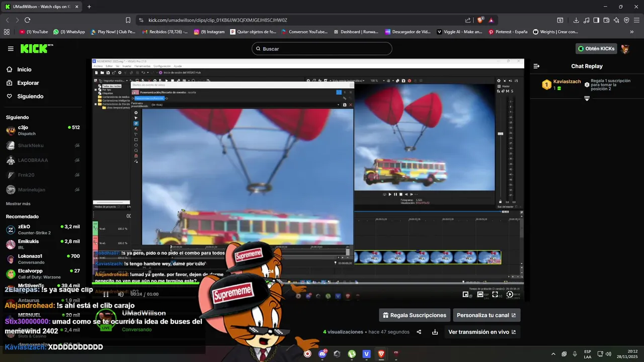Open new browser tab
Screen dimensions: 644x362
click(x=89, y=7)
